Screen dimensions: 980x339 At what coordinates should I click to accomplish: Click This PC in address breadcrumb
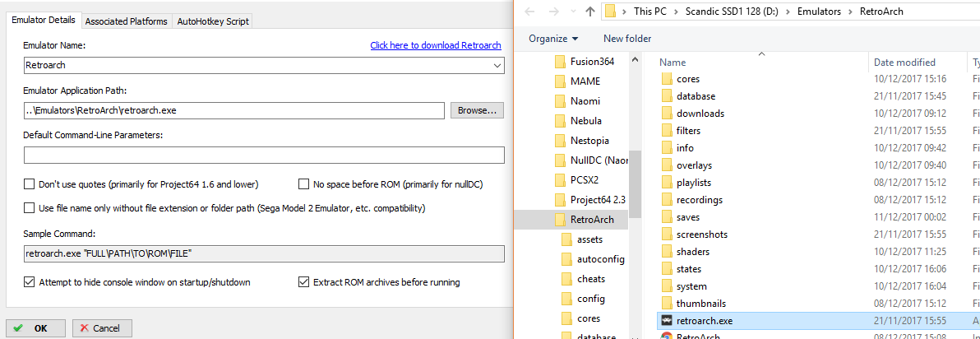(x=650, y=12)
